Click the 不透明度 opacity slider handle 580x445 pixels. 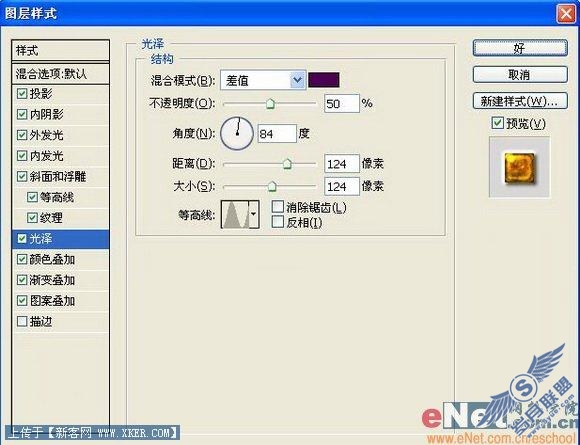[270, 104]
